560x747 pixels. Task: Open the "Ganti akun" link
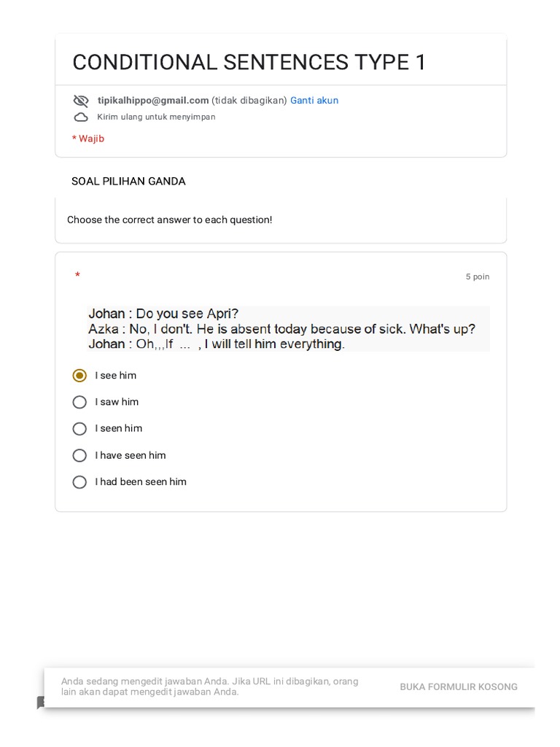pyautogui.click(x=314, y=101)
